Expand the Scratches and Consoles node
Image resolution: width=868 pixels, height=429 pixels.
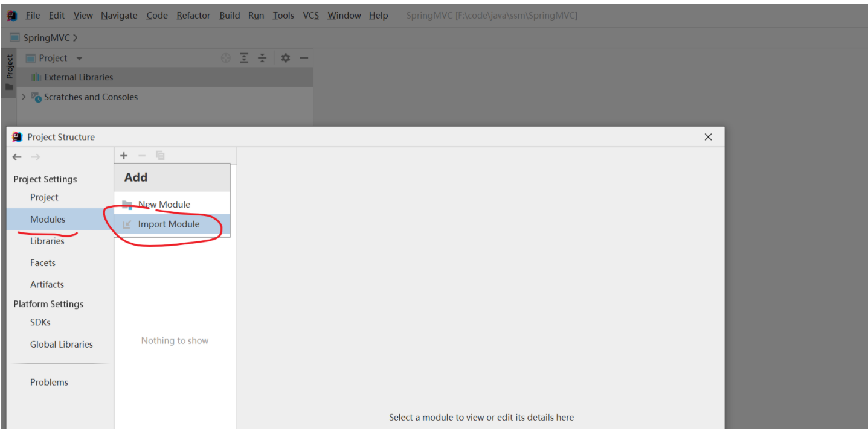pos(24,97)
